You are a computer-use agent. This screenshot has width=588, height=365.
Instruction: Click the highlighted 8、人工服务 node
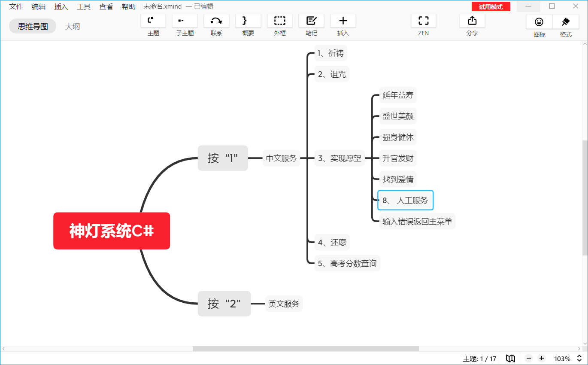click(406, 200)
